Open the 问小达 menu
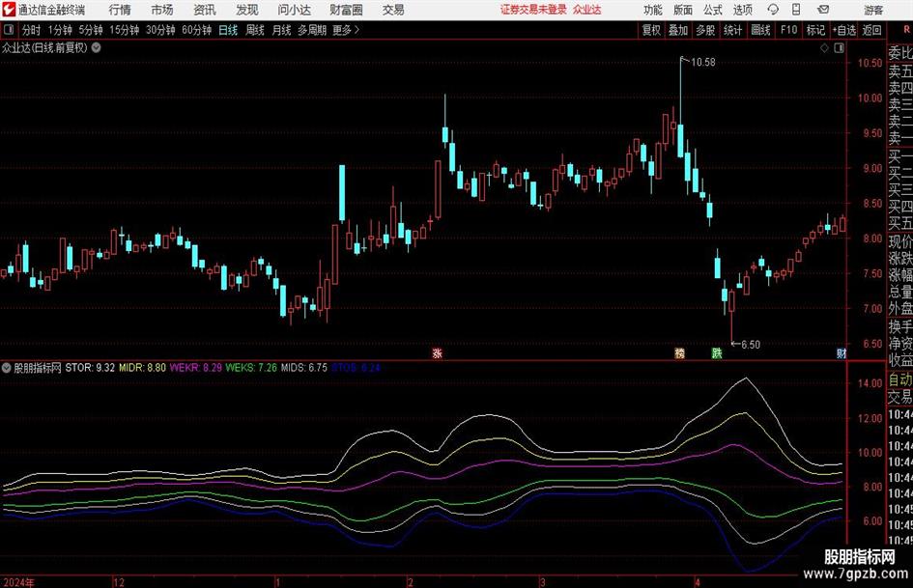Image resolution: width=913 pixels, height=588 pixels. [294, 10]
